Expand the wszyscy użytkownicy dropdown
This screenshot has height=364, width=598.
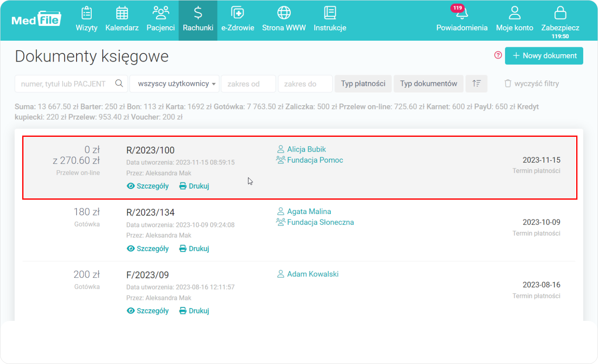pyautogui.click(x=175, y=84)
